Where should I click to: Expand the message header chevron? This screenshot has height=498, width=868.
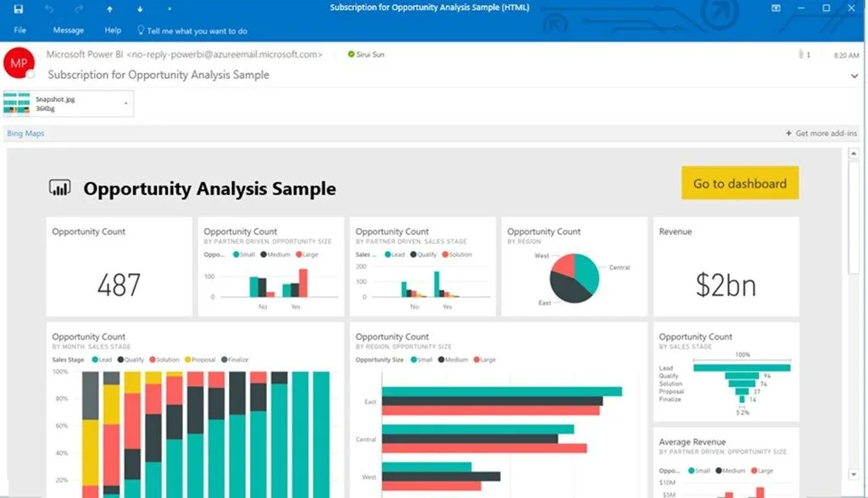point(854,76)
